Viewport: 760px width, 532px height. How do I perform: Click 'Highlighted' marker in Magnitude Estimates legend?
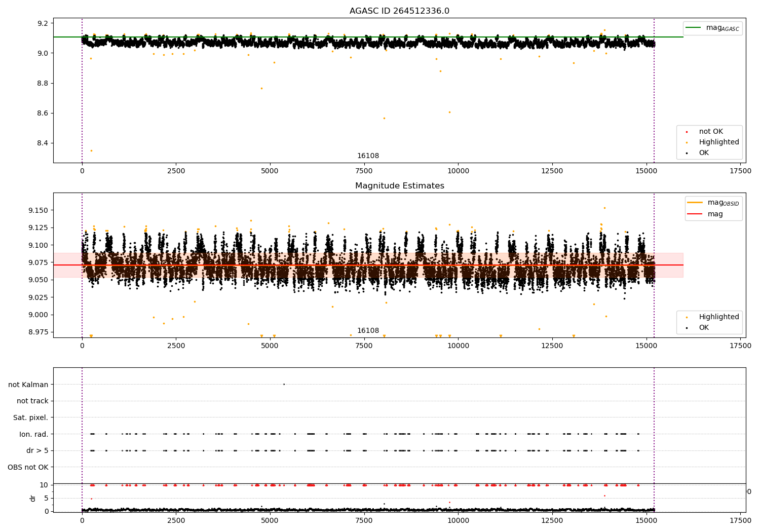pyautogui.click(x=687, y=317)
